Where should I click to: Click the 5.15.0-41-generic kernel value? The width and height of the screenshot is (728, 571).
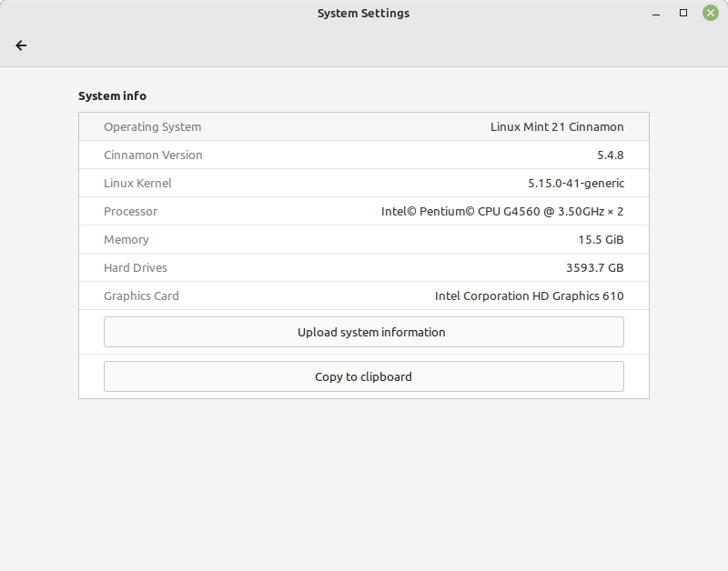[576, 183]
